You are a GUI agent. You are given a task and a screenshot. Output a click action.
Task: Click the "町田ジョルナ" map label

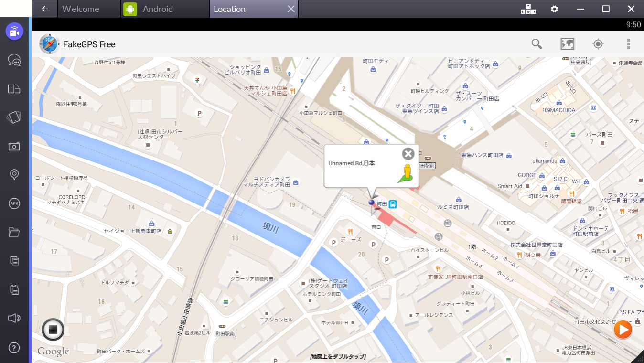tap(544, 196)
